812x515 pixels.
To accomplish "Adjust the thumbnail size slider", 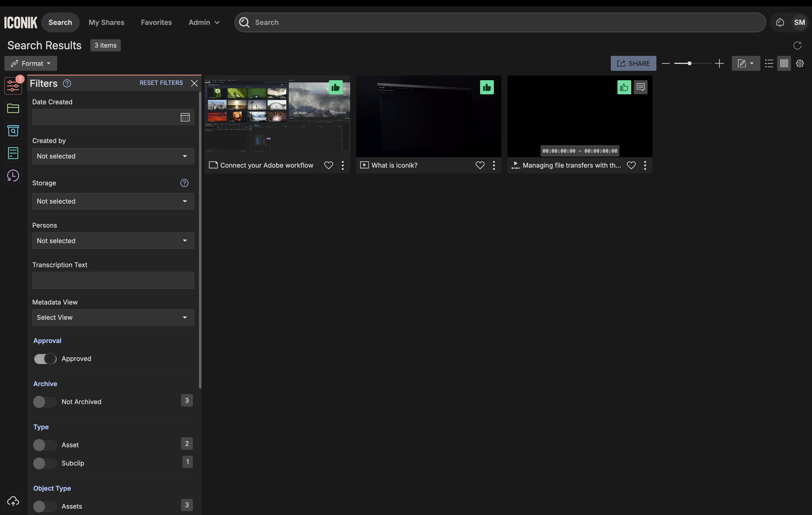I will [689, 63].
